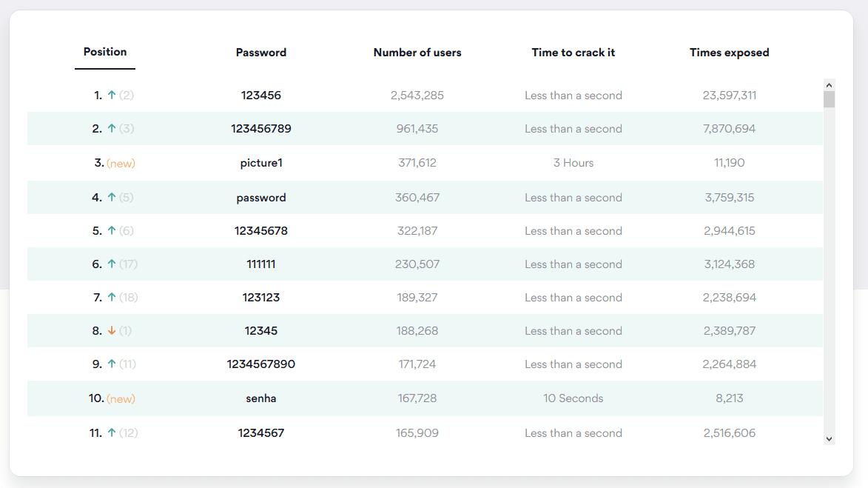Screen dimensions: 868x488
Task: Click the up arrow beside position 9
Action: point(112,364)
